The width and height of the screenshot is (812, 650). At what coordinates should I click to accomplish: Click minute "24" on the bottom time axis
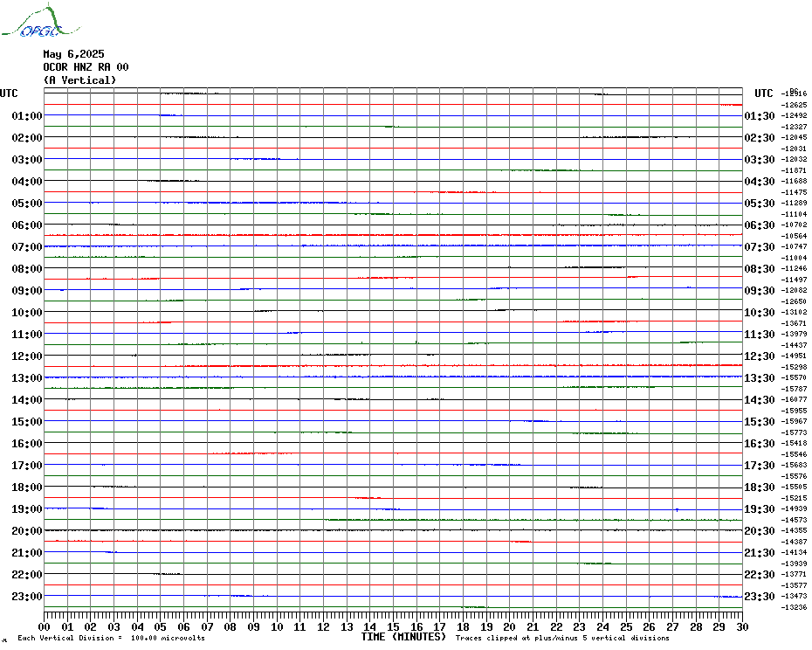pos(602,626)
